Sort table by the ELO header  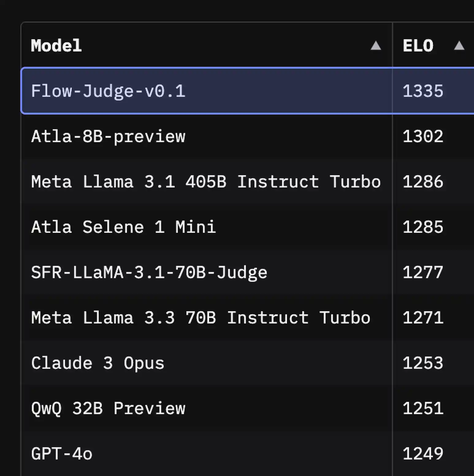tap(418, 45)
